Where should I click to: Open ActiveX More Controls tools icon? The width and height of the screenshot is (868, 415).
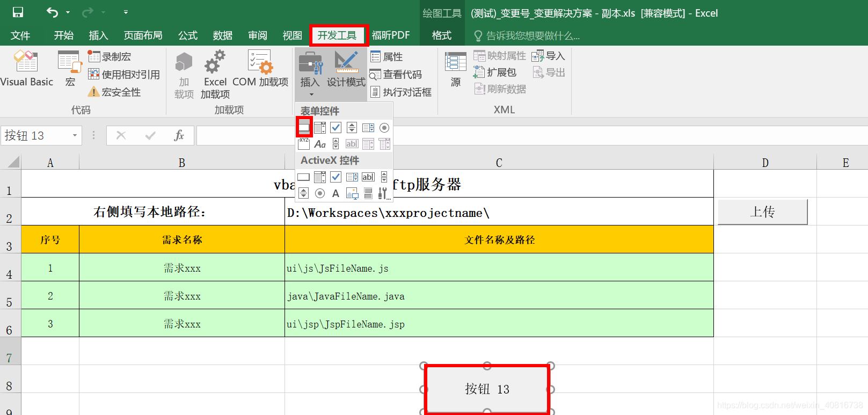[384, 193]
